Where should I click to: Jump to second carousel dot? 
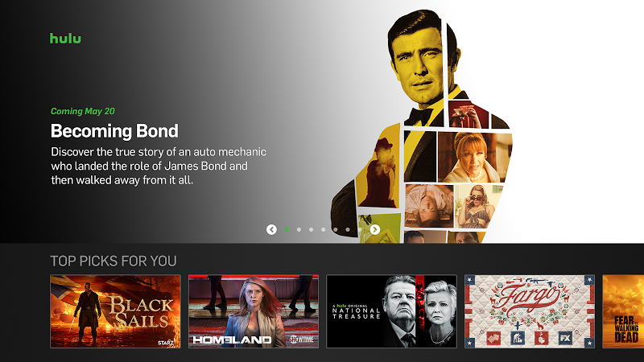(x=299, y=229)
